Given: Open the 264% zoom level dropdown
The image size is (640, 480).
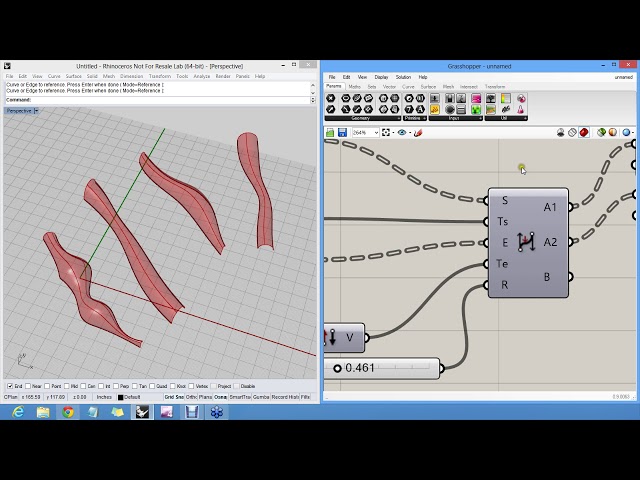Looking at the screenshot, I should coord(376,133).
